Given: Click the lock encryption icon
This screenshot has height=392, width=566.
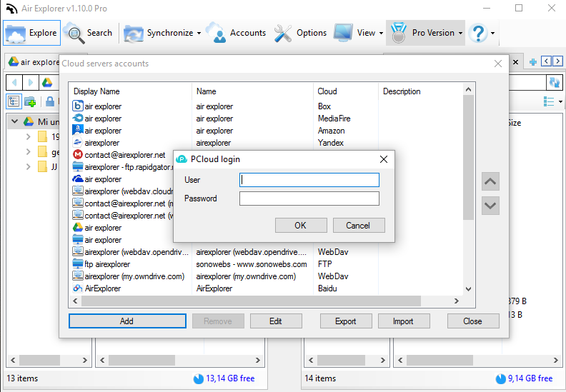Looking at the screenshot, I should coord(50,101).
